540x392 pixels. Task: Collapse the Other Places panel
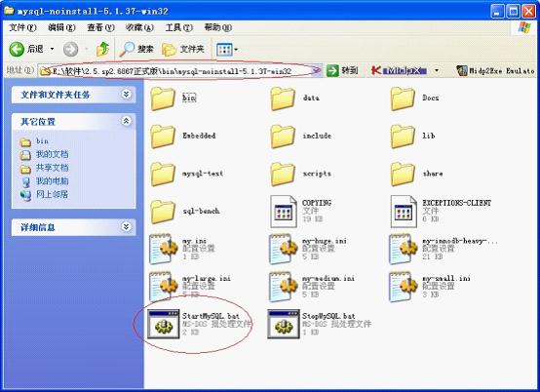127,121
